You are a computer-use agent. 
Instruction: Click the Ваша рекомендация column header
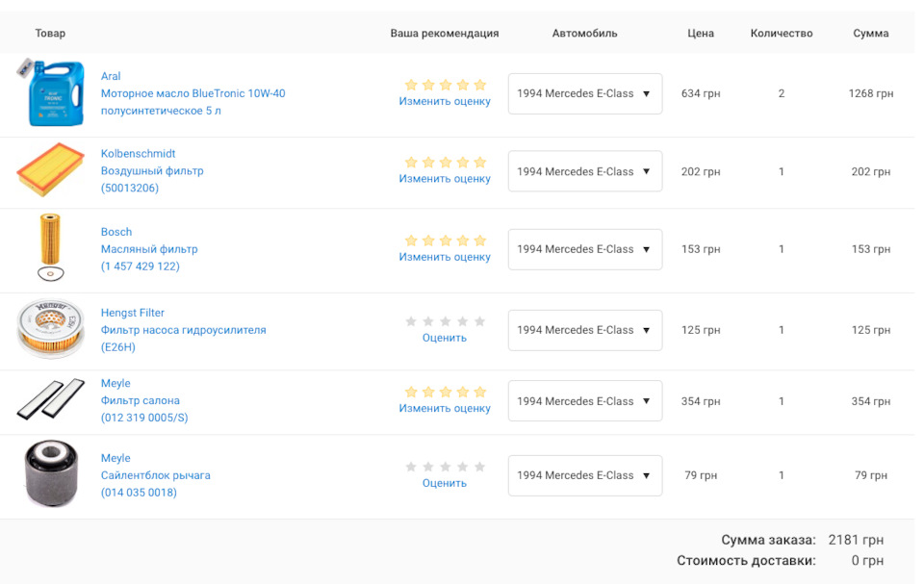[445, 33]
